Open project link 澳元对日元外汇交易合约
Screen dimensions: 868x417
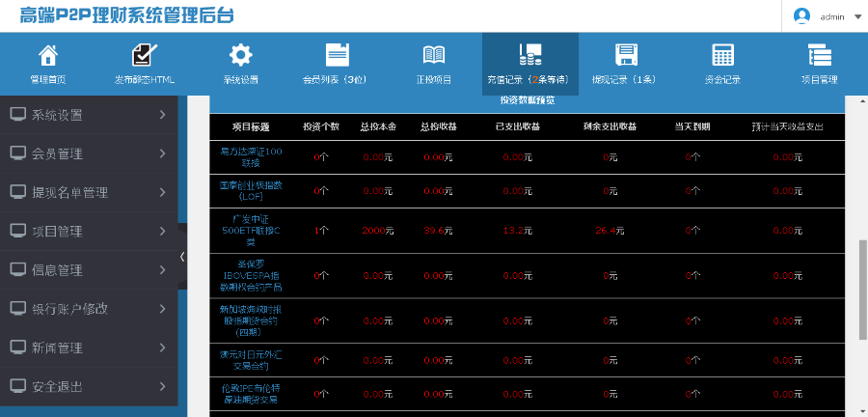point(251,360)
